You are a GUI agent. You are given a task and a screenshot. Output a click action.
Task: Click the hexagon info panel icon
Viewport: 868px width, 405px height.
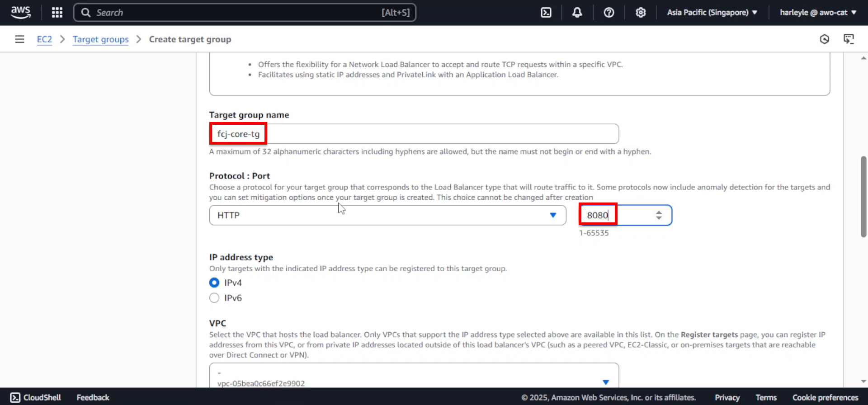825,39
